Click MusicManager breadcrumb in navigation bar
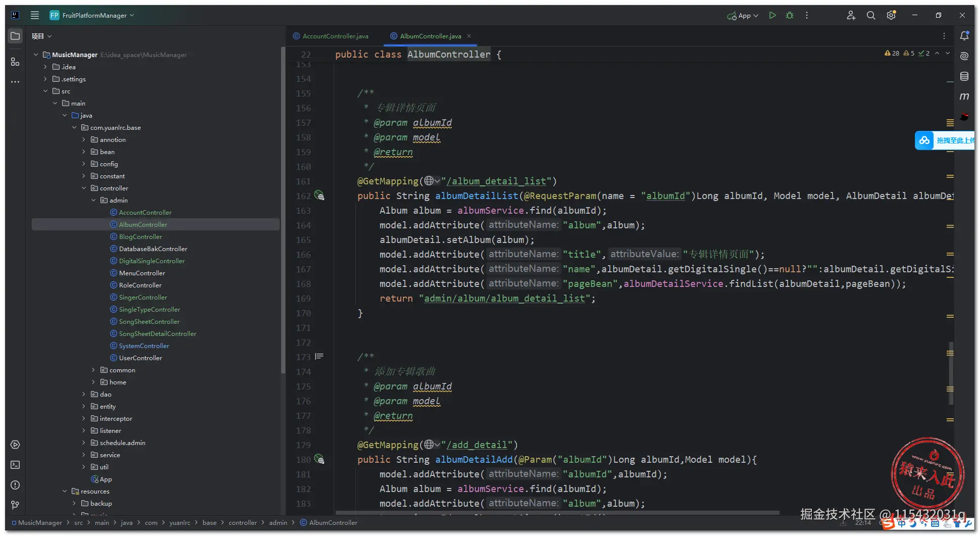This screenshot has width=980, height=536. coord(40,523)
